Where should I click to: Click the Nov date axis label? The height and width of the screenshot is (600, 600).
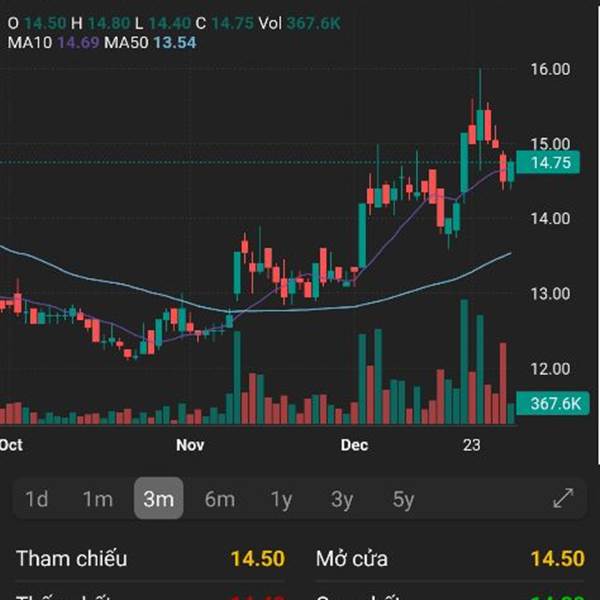[x=190, y=445]
